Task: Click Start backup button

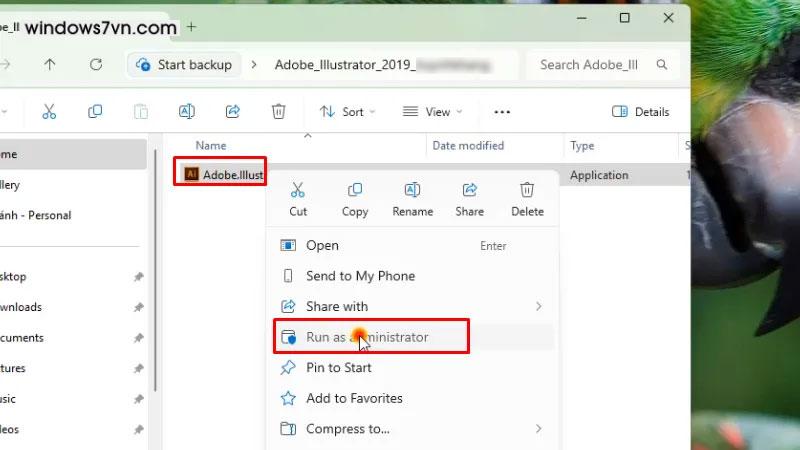Action: pos(183,65)
